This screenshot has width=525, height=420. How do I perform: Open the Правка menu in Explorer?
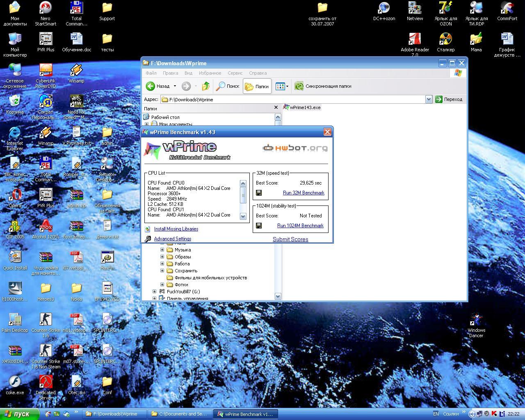(x=170, y=73)
